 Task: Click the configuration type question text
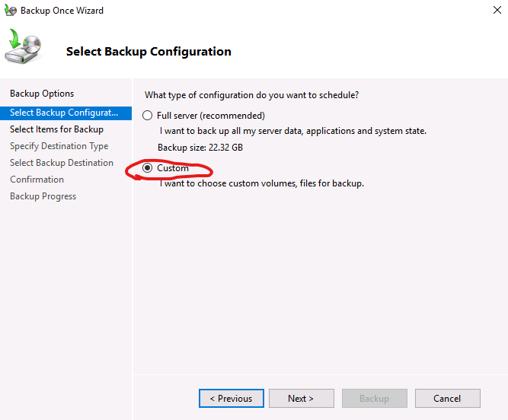tap(251, 95)
